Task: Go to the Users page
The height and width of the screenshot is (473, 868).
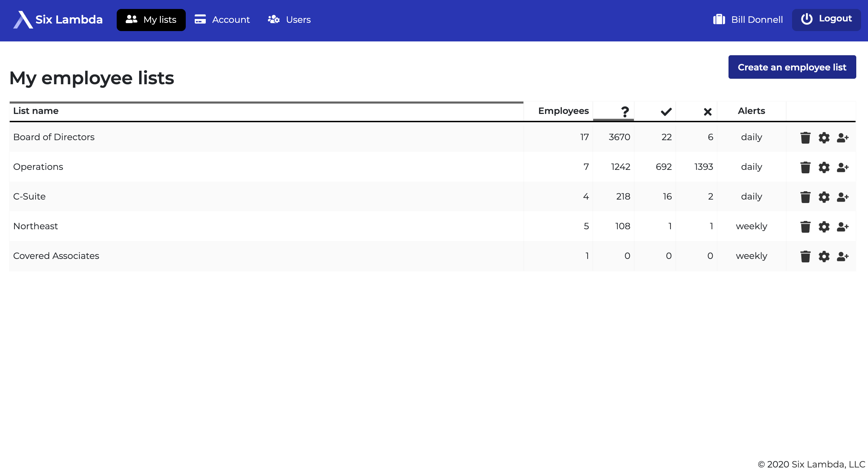Action: pos(289,20)
